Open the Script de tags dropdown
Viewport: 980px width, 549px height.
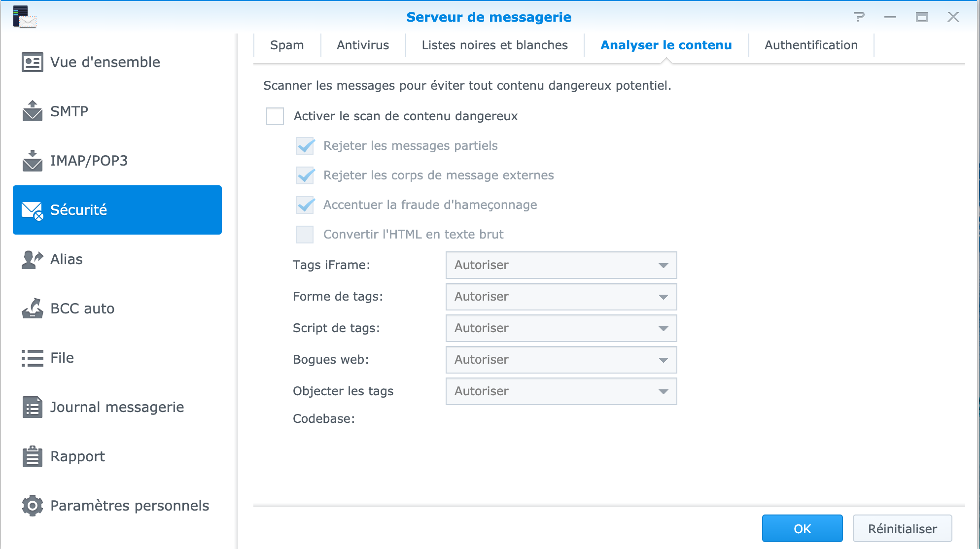561,328
